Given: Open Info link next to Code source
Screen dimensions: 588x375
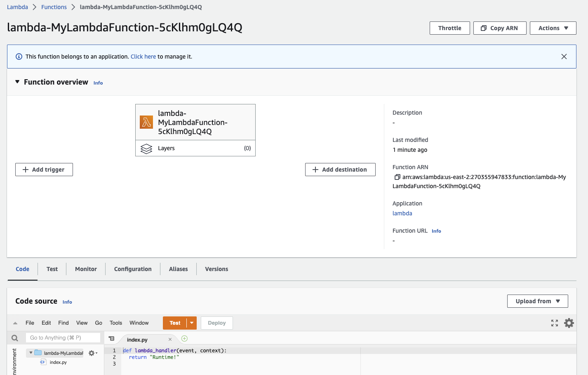Looking at the screenshot, I should click(67, 302).
